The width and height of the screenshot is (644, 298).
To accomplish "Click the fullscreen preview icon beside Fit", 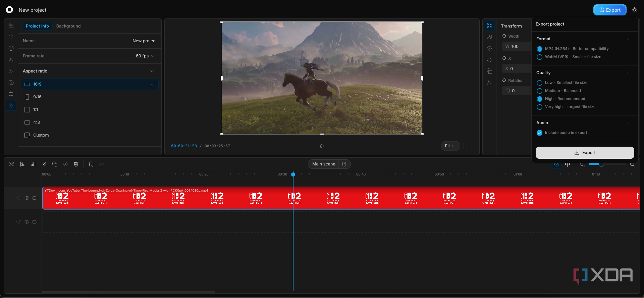I will point(470,146).
